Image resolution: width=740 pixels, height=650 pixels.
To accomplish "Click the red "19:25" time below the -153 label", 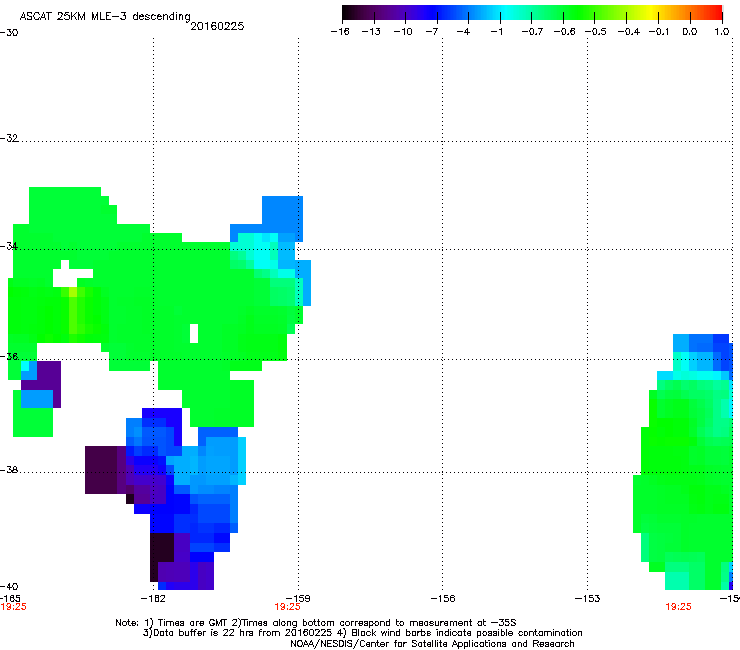I will pos(678,607).
